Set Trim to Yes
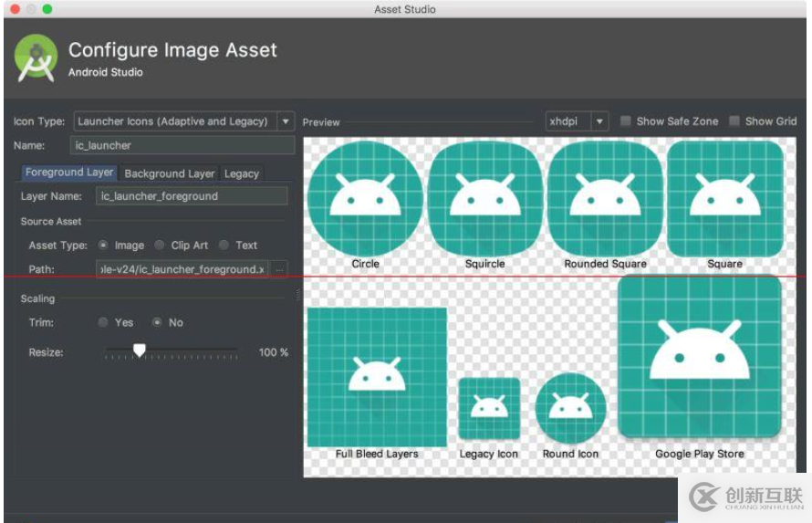 tap(103, 322)
